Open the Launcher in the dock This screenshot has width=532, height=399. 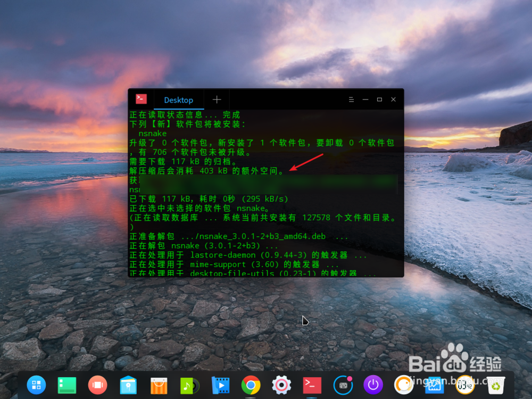36,385
